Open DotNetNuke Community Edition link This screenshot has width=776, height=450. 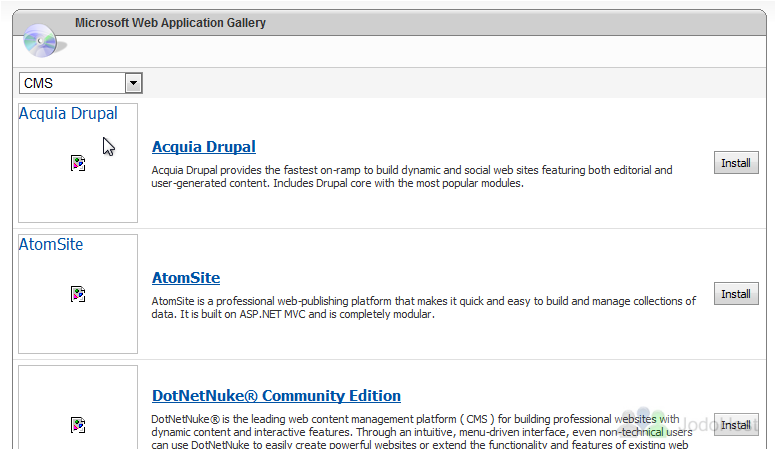point(276,396)
